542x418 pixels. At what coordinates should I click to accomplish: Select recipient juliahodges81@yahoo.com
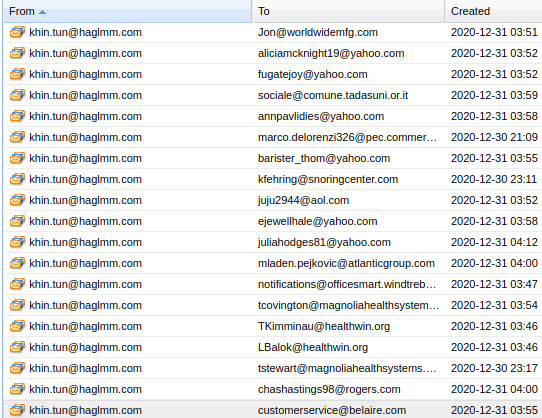[324, 242]
